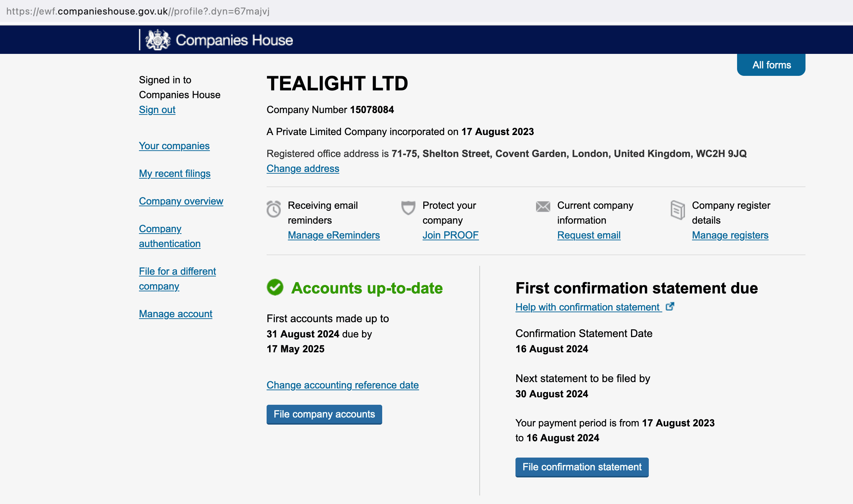This screenshot has width=853, height=504.
Task: Follow the Join PROOF link
Action: pos(450,235)
